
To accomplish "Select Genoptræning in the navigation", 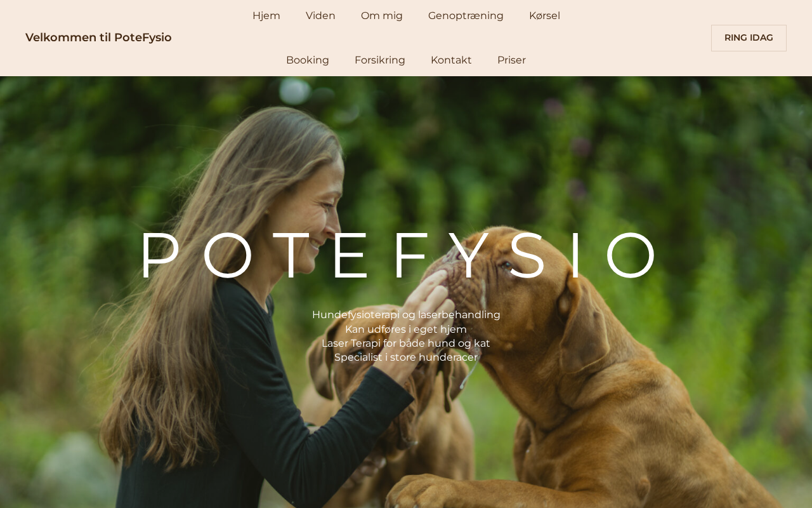I will pyautogui.click(x=466, y=16).
